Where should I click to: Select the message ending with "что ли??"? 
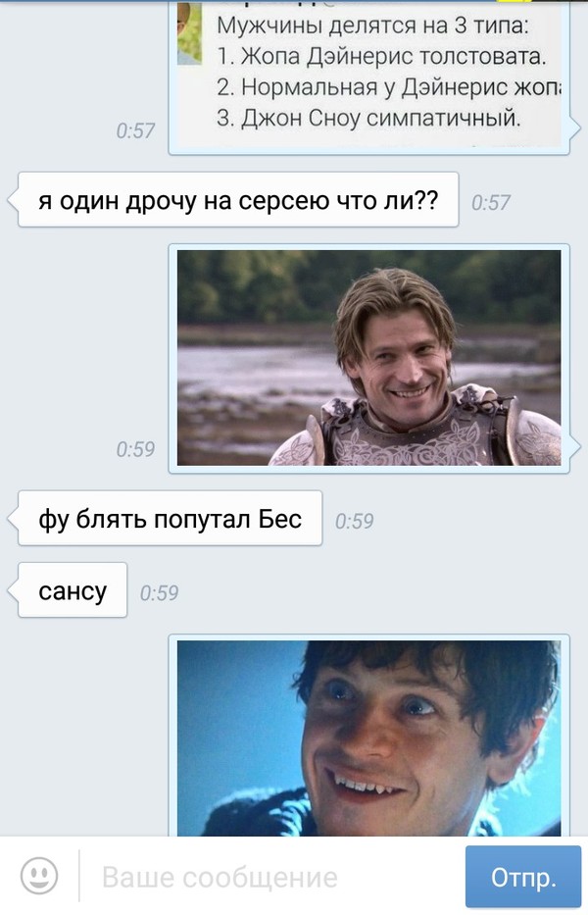pos(238,199)
